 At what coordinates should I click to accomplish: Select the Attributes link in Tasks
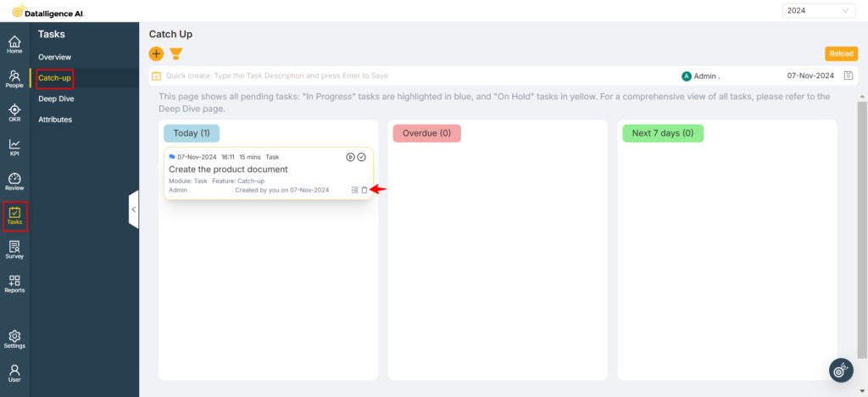[x=55, y=120]
